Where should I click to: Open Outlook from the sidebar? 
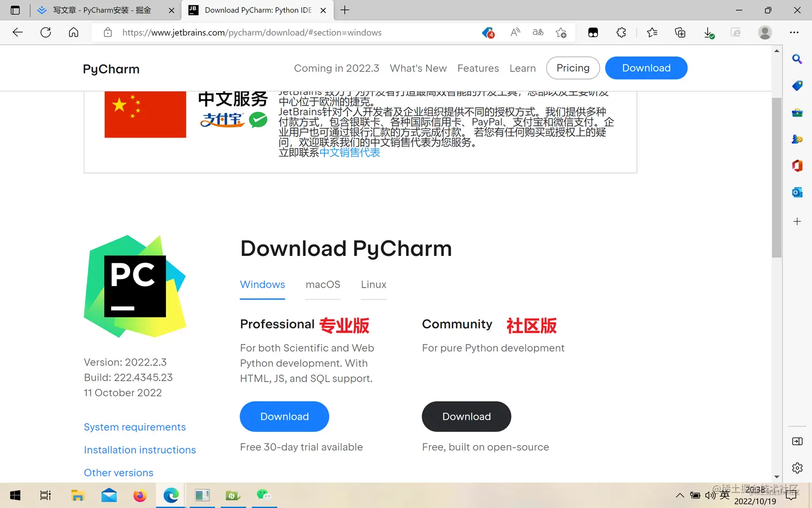[797, 192]
